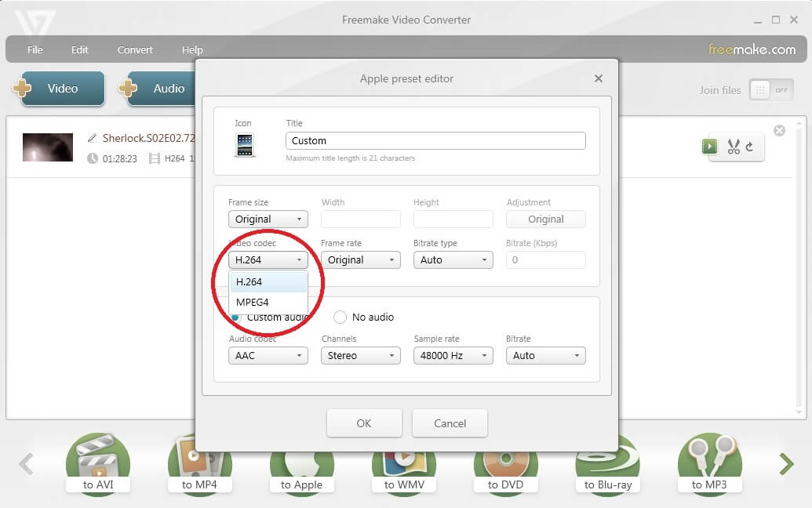Choose the 'to MP4' output format
Screen dimensions: 812x508
(199, 463)
